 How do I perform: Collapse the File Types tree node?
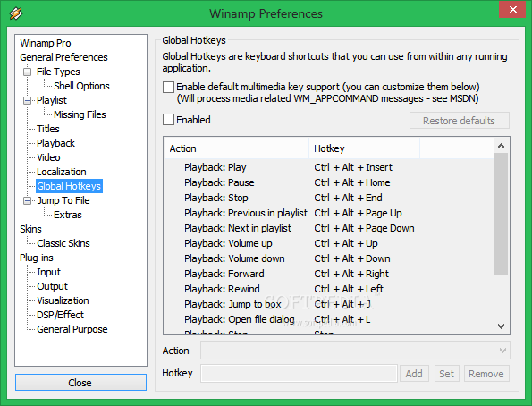(27, 72)
